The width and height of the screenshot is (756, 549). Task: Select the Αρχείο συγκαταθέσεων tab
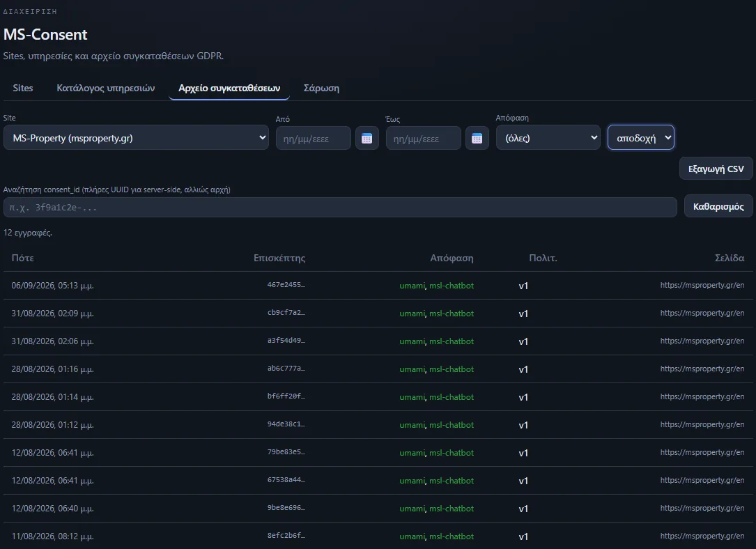pyautogui.click(x=229, y=88)
